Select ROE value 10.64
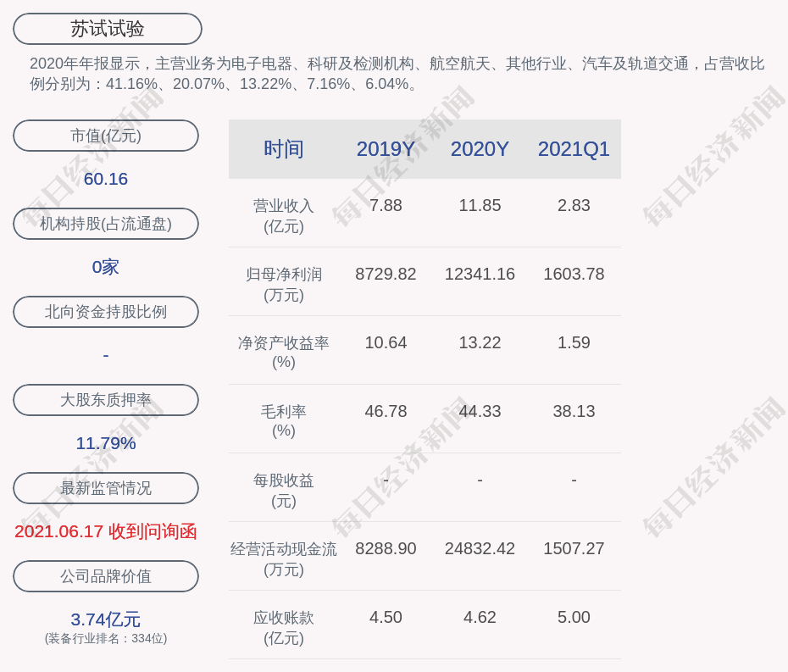 (386, 342)
